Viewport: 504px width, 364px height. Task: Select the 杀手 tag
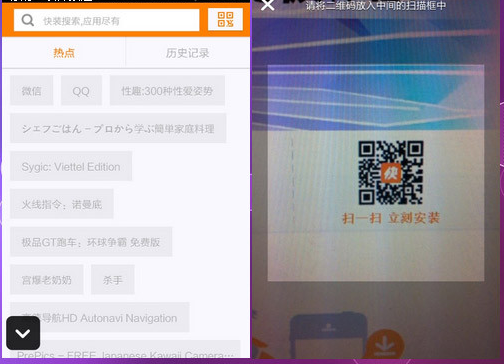[113, 280]
